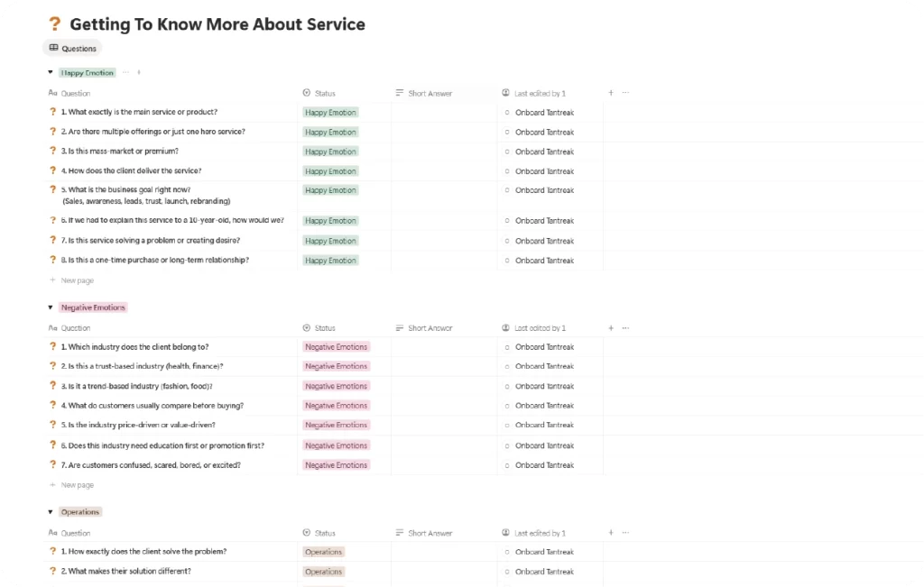Image resolution: width=924 pixels, height=587 pixels.
Task: Add a page to Happy Emotion group via plus
Action: coord(138,72)
